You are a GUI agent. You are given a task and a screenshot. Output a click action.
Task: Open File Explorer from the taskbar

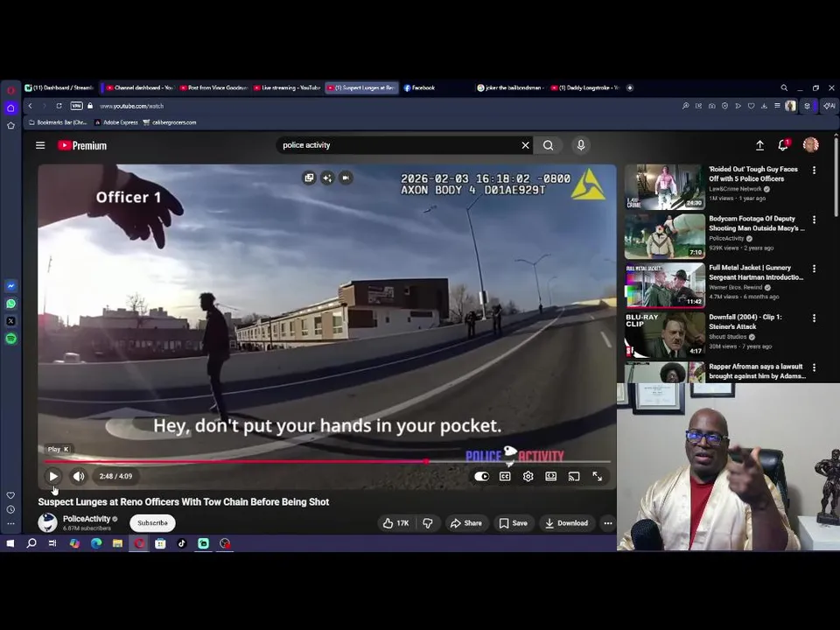pyautogui.click(x=117, y=543)
